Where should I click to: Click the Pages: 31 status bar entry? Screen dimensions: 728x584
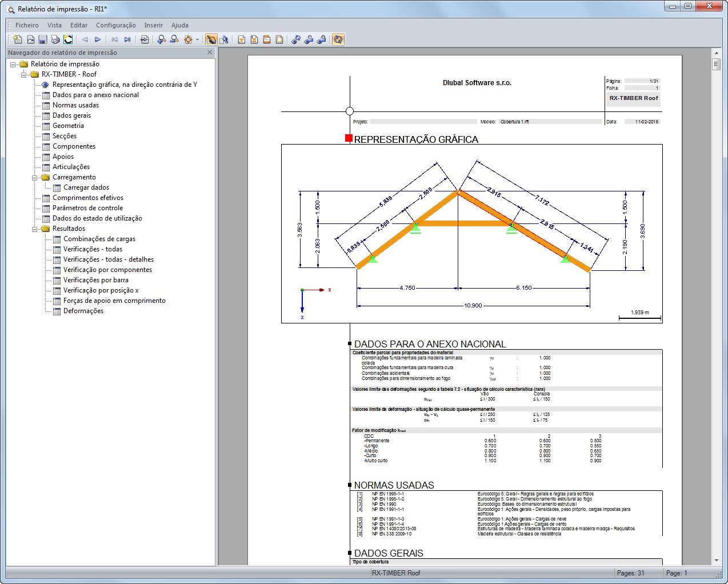click(x=631, y=573)
